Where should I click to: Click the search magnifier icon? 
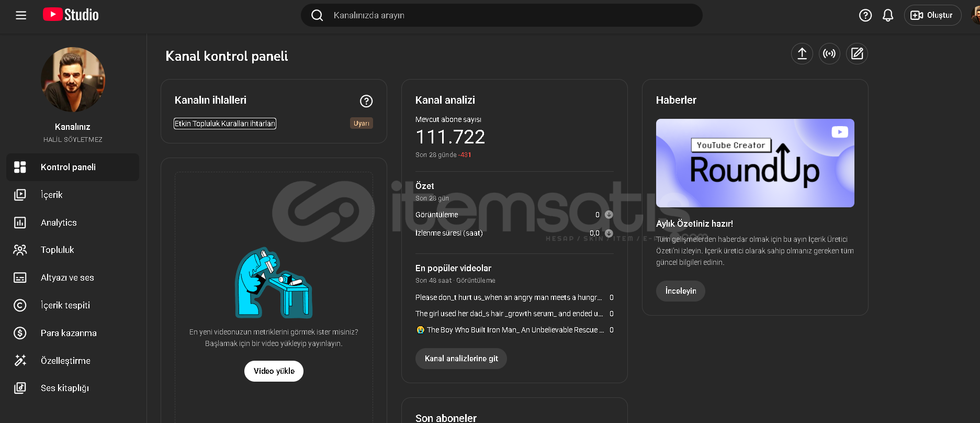[x=317, y=15]
